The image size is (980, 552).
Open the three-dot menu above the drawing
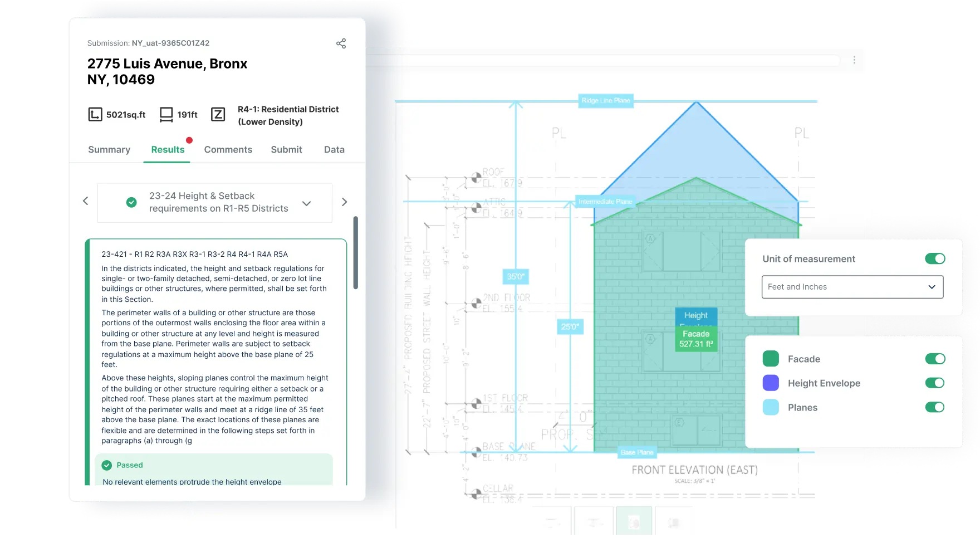point(854,60)
